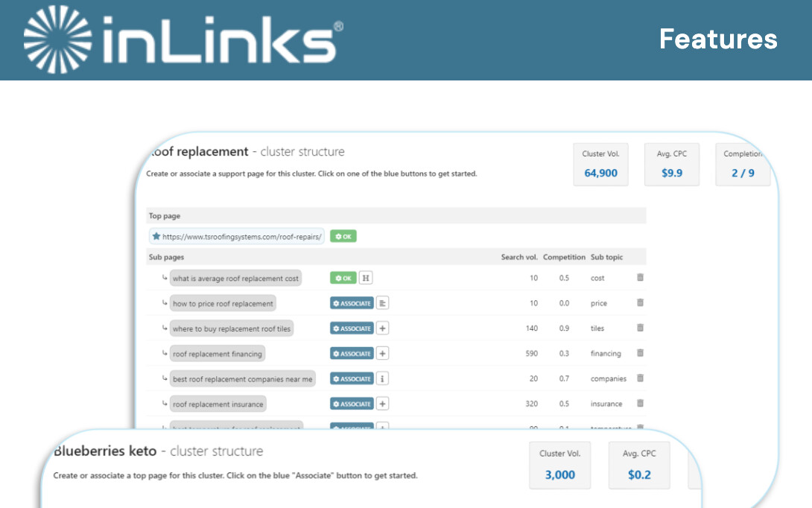
Task: Click the plus icon in the roof replacement financing row
Action: click(382, 354)
